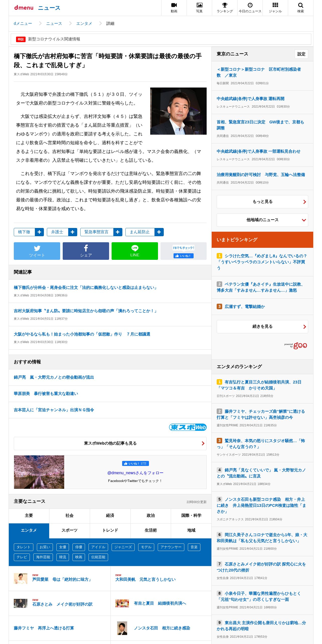The width and height of the screenshot is (322, 644).
Task: Click the いいね! 17万 like button
Action: [135, 463]
